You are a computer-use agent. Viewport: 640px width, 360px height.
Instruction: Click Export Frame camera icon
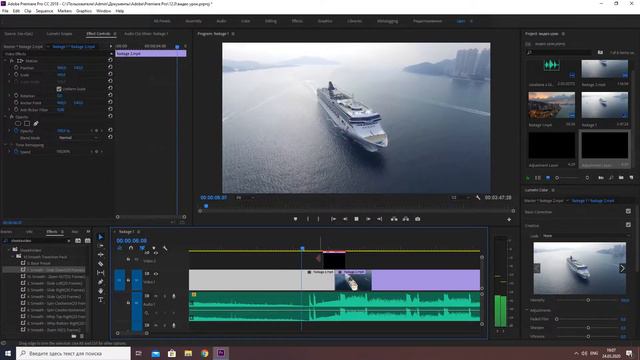(x=418, y=219)
